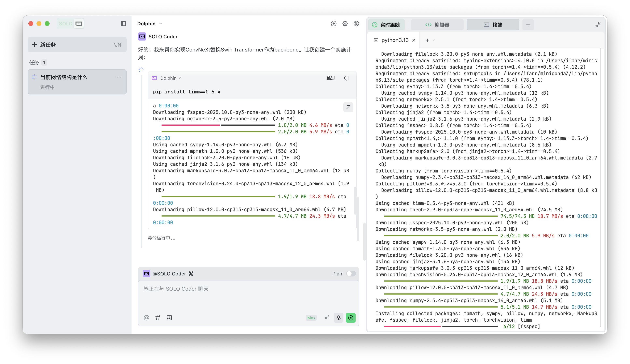Expand new terminal options chevron

click(x=434, y=40)
